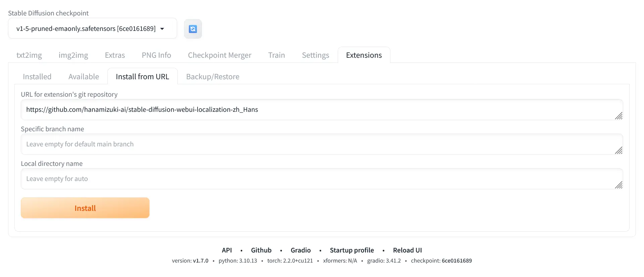The image size is (644, 277).
Task: Select the Extensions tab
Action: [x=364, y=55]
